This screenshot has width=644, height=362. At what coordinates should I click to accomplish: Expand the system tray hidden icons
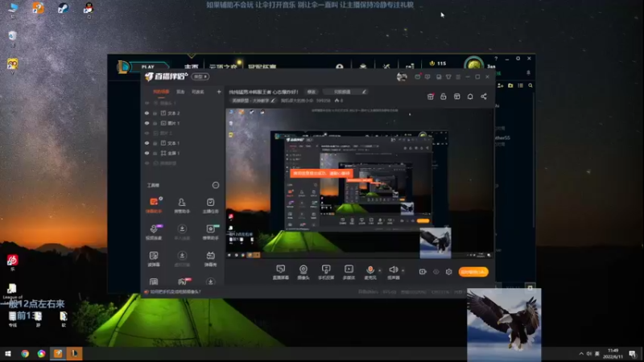580,353
